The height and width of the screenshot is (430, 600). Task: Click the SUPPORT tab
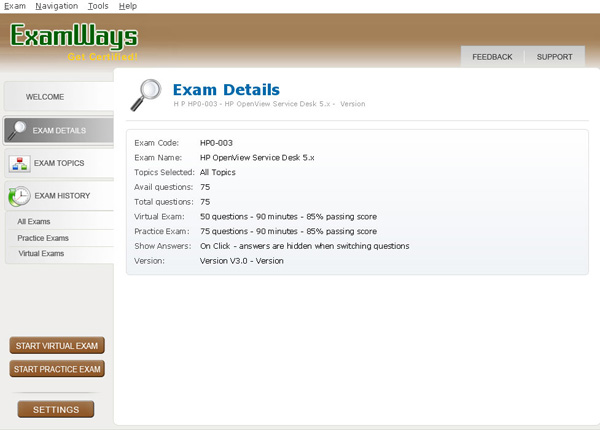(554, 57)
